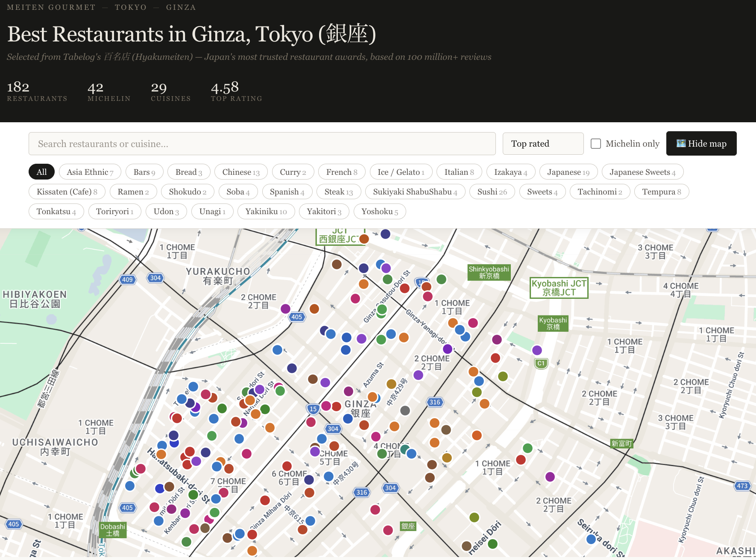Screen dimensions: 756x560
Task: Show only Yoshoku restaurants
Action: [380, 211]
